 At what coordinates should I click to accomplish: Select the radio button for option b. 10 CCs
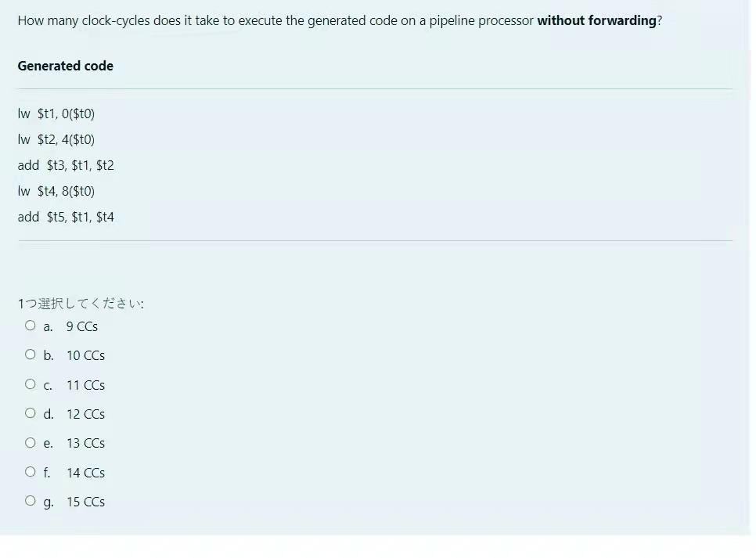30,354
